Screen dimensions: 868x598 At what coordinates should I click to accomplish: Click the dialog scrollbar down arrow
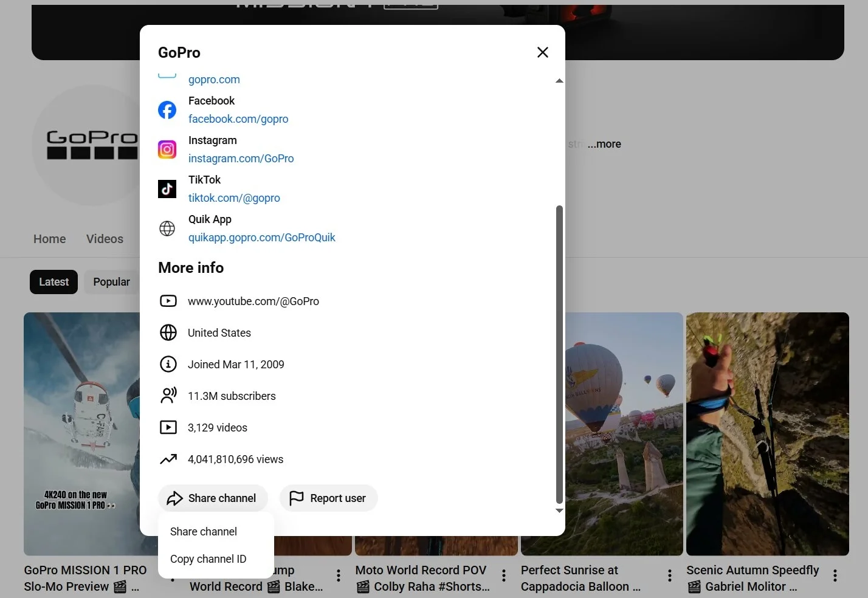point(559,510)
